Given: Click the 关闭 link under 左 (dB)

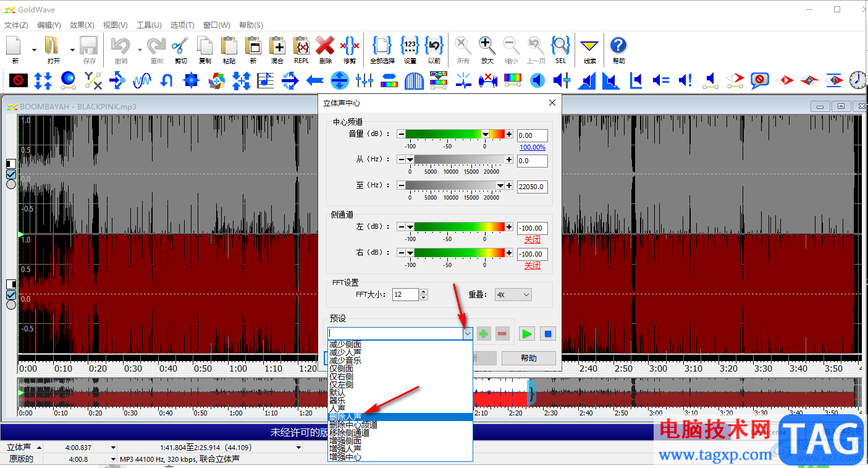Looking at the screenshot, I should [532, 240].
